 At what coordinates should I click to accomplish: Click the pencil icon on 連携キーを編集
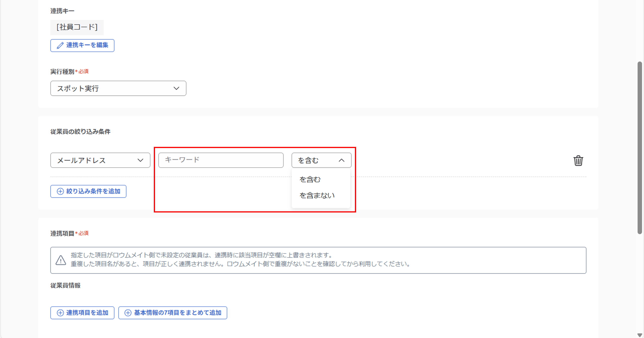pos(60,45)
